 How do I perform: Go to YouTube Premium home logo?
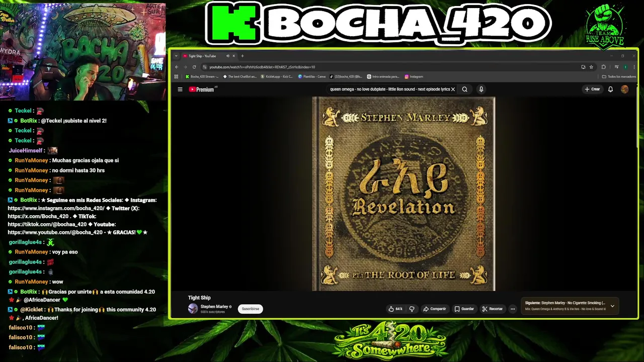click(x=202, y=89)
